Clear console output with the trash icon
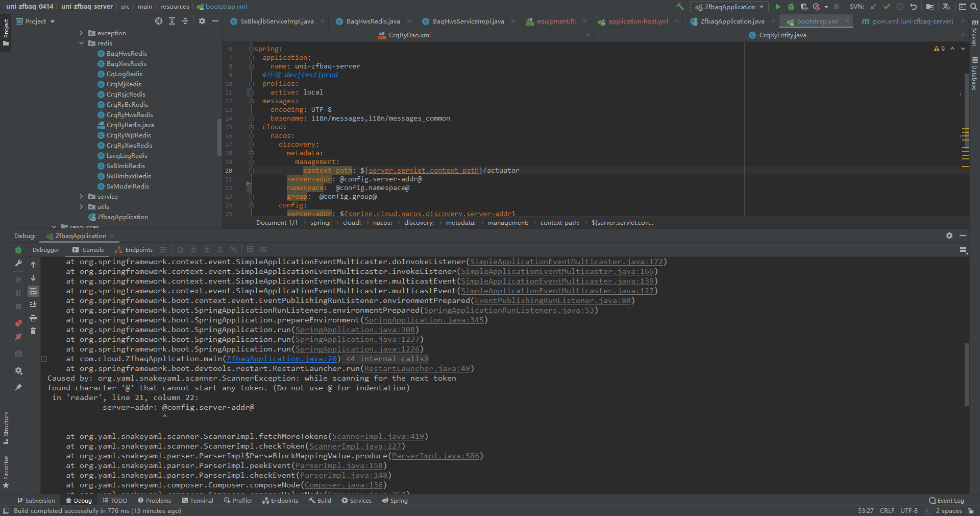The height and width of the screenshot is (516, 980). click(x=33, y=331)
